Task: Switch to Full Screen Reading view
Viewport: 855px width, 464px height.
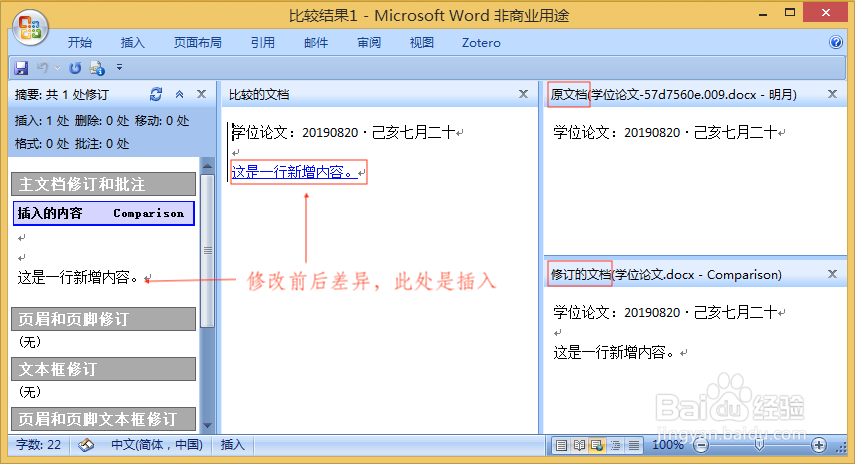Action: point(579,445)
